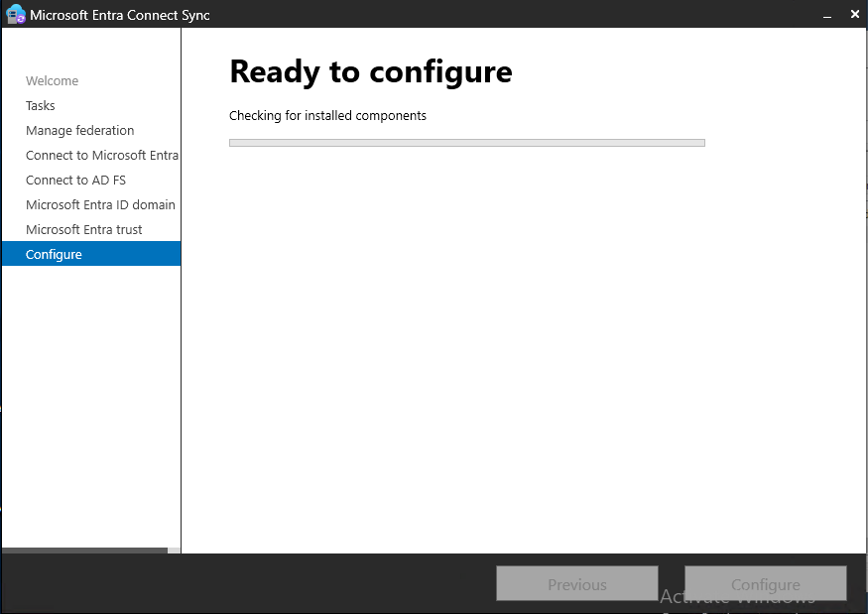Click the Microsoft Entra Connect Sync app icon
Screen dimensions: 868x614
pyautogui.click(x=16, y=15)
